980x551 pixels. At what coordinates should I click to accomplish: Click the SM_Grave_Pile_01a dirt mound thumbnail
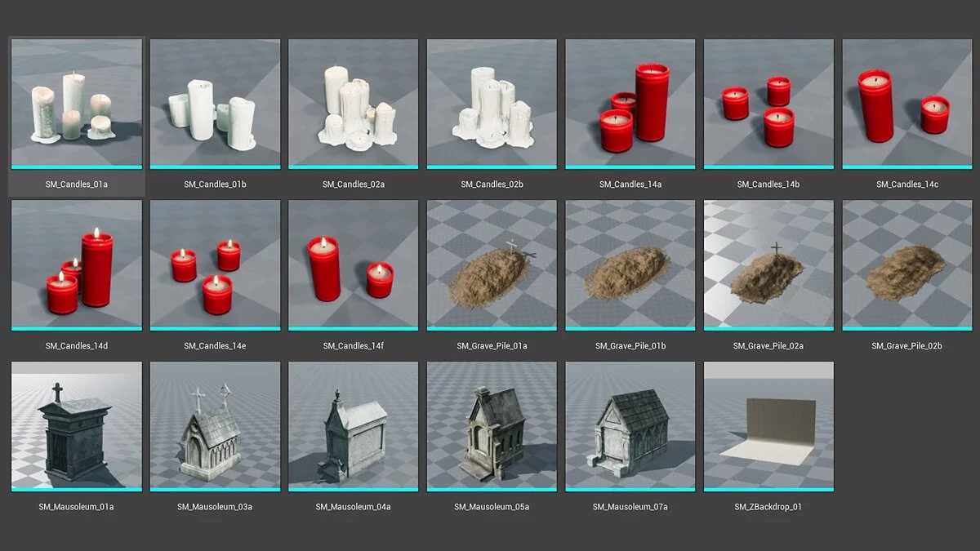point(492,264)
